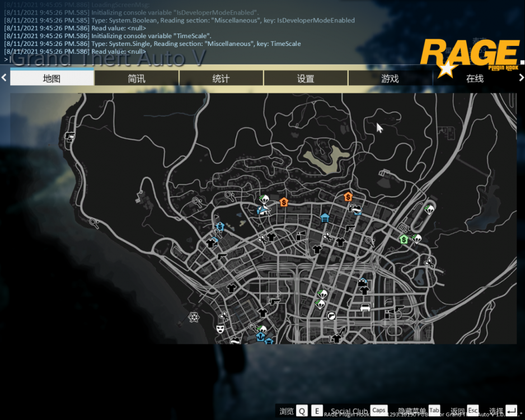Click log line with key: TimeScale

click(152, 44)
